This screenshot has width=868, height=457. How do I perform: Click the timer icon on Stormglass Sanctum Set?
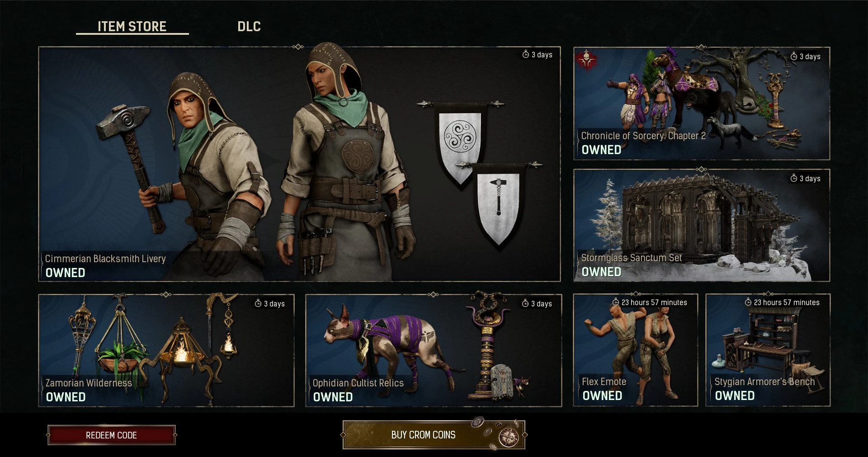pos(793,178)
